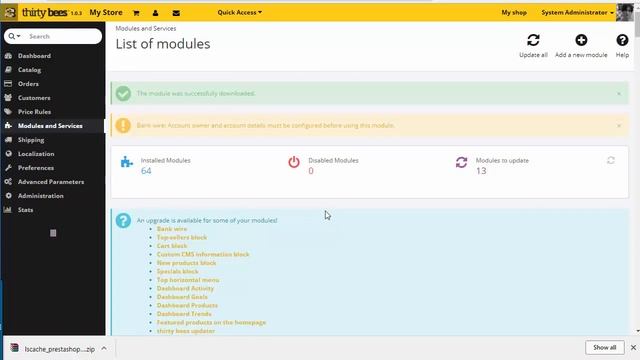Expand the download item options chevron
Viewport: 640px width, 360px height.
click(x=104, y=349)
